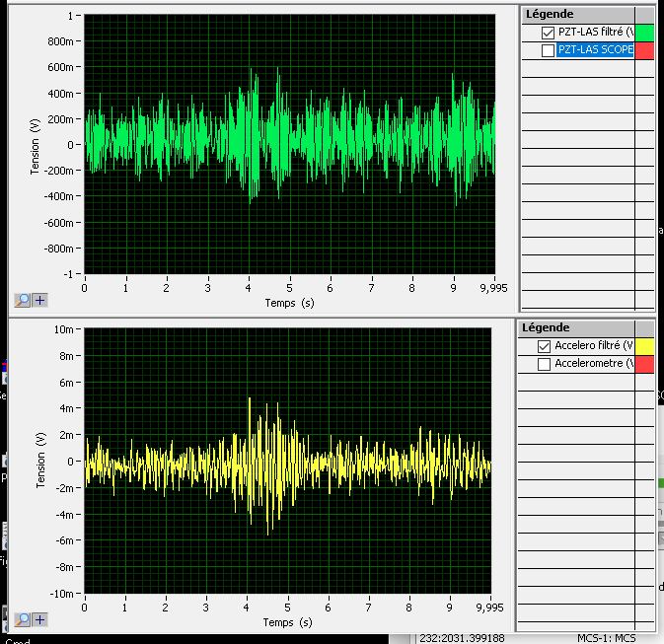Screen dimensions: 664x644
Task: Click the zoom magnifier tool under PZT-LAS graph
Action: (22, 300)
